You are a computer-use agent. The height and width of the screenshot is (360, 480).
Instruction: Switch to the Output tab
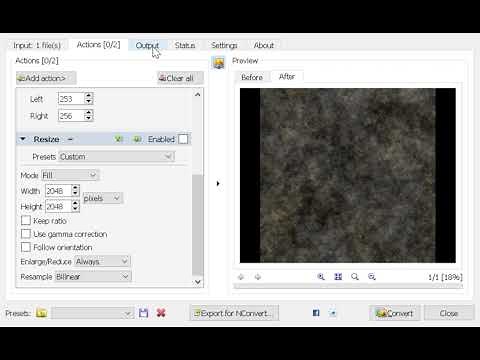(x=147, y=45)
